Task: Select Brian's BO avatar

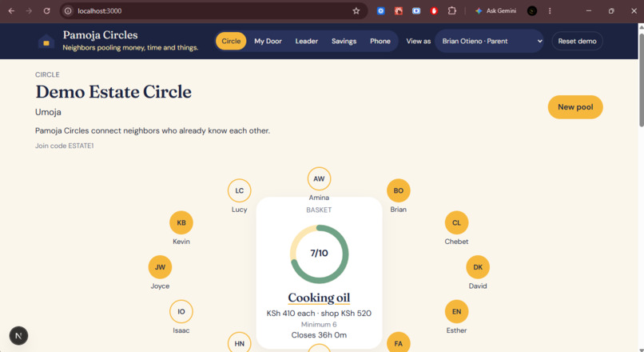Action: click(399, 191)
